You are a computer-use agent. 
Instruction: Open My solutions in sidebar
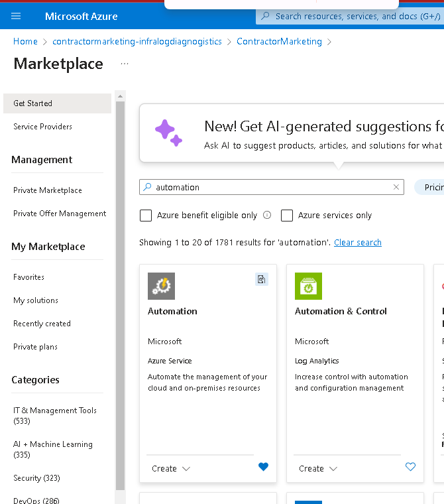[36, 300]
